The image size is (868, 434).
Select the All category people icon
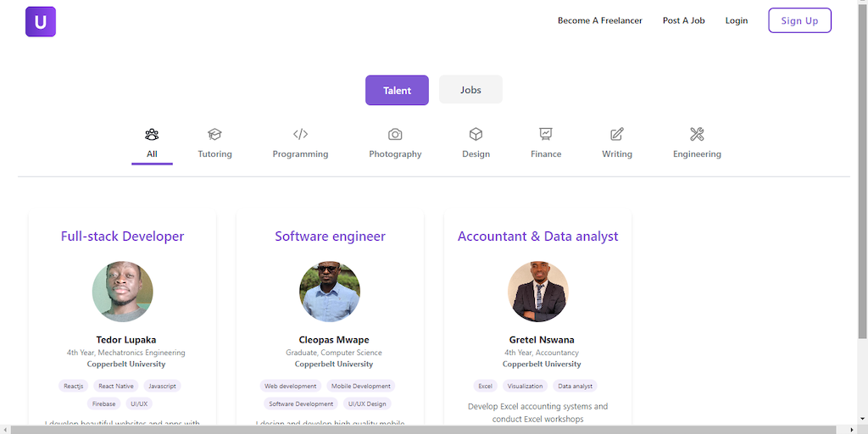tap(152, 134)
